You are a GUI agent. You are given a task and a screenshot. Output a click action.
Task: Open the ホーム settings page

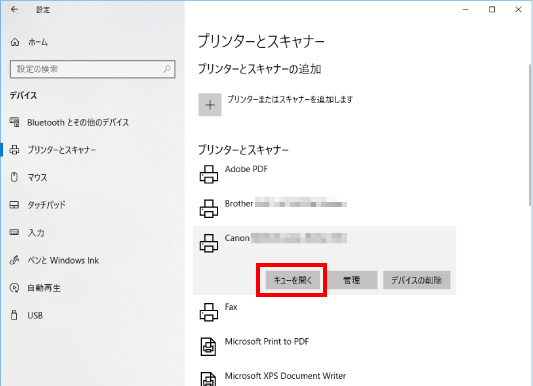tap(38, 42)
